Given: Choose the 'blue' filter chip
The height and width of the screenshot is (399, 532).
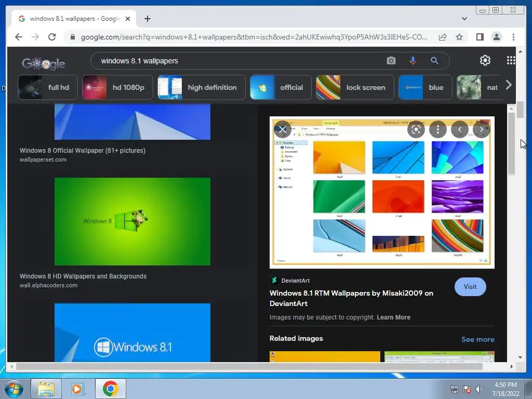Looking at the screenshot, I should (425, 87).
